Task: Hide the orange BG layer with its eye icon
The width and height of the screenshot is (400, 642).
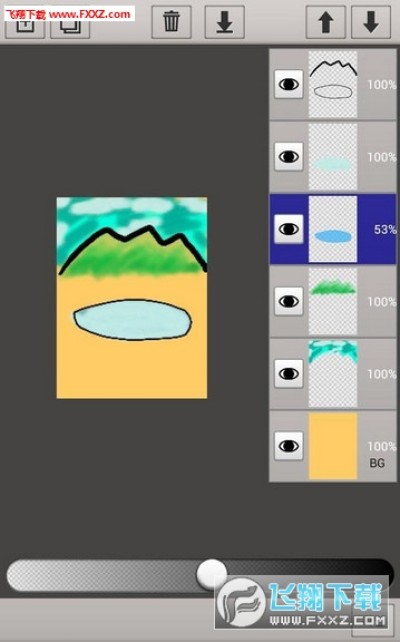Action: (x=289, y=445)
